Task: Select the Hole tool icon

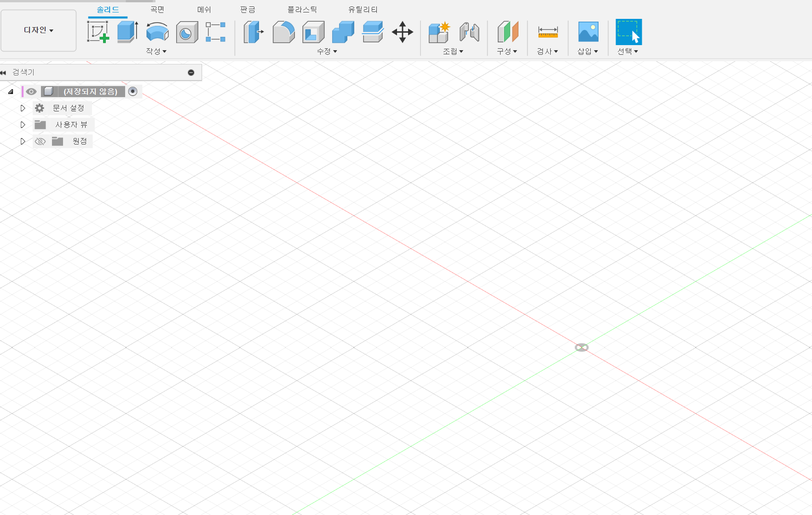Action: click(187, 32)
